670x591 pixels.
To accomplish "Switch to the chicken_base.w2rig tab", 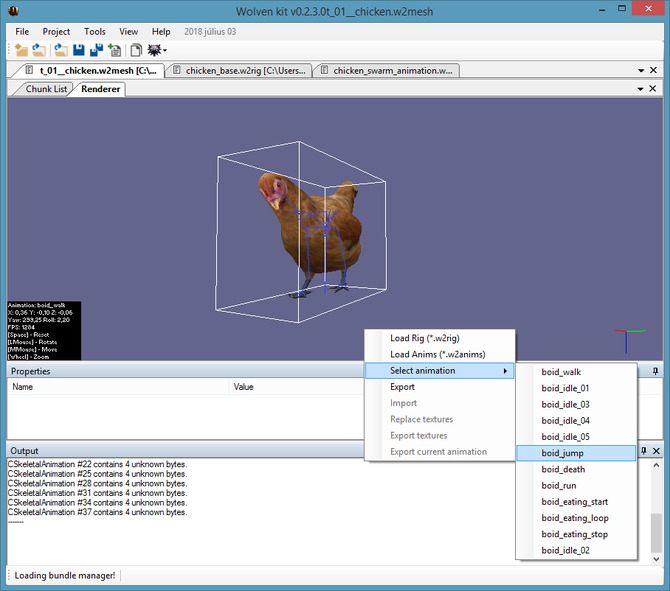I will coord(240,71).
